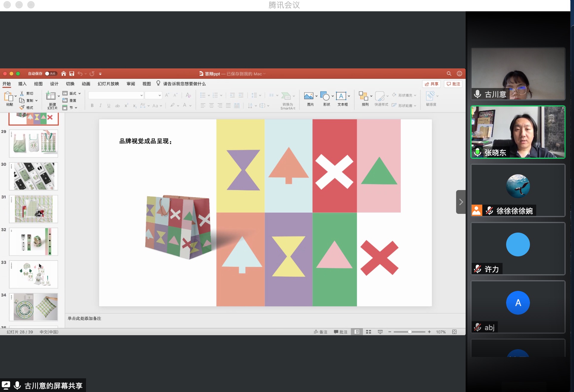Open search with the magnifier icon
The height and width of the screenshot is (392, 574).
pos(449,74)
